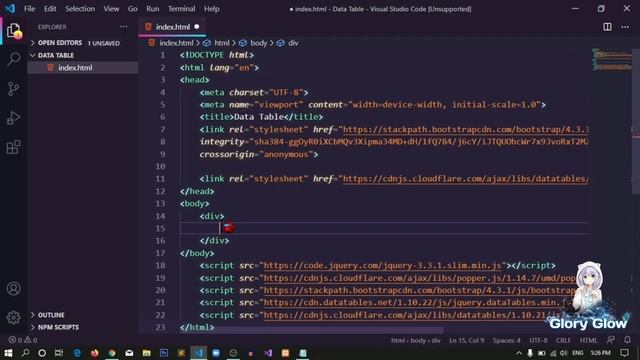The width and height of the screenshot is (640, 360).
Task: Open the editor More Actions ellipsis
Action: [625, 27]
